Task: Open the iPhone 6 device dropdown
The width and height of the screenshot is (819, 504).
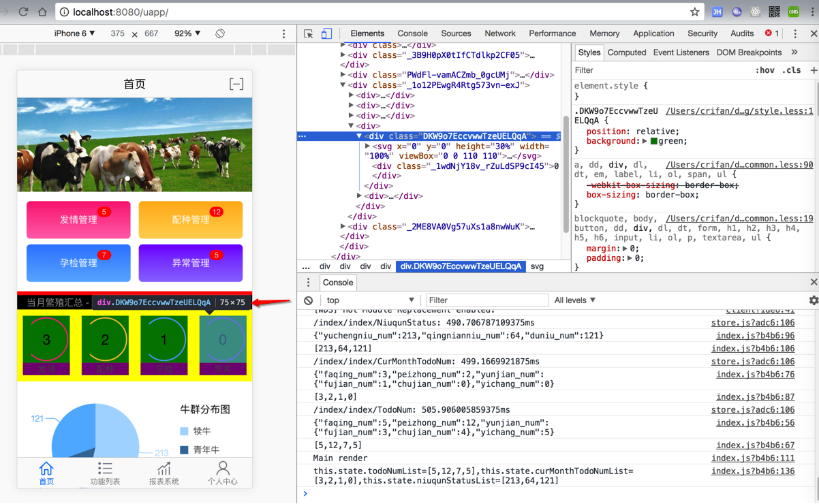Action: [x=74, y=33]
